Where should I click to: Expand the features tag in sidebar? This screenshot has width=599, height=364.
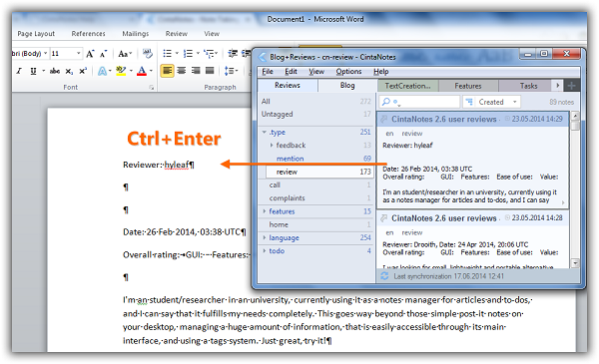(265, 211)
